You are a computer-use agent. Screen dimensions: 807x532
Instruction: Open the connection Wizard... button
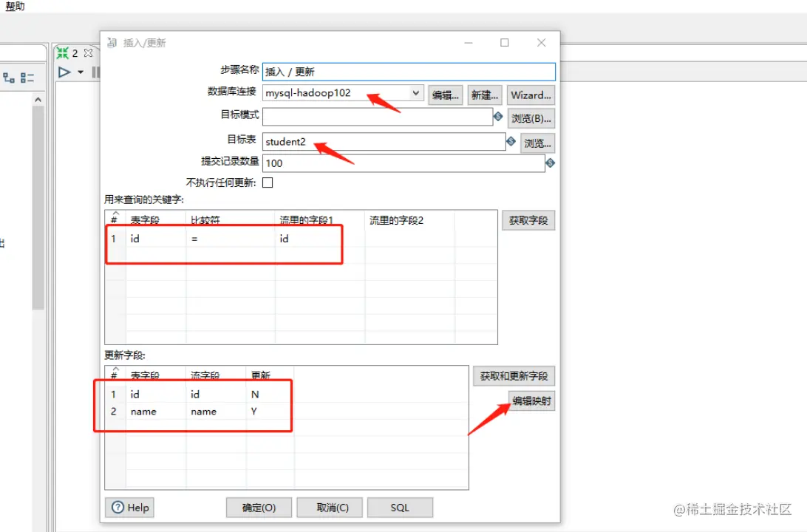[x=531, y=95]
